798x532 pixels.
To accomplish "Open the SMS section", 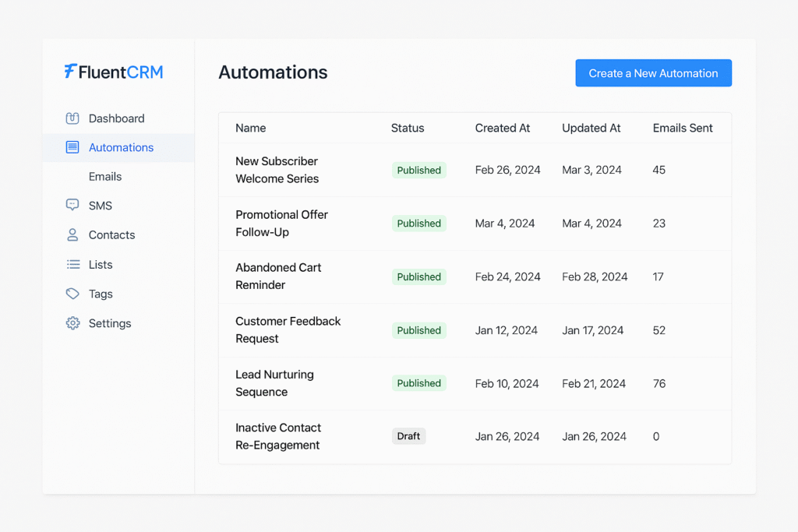I will click(101, 206).
